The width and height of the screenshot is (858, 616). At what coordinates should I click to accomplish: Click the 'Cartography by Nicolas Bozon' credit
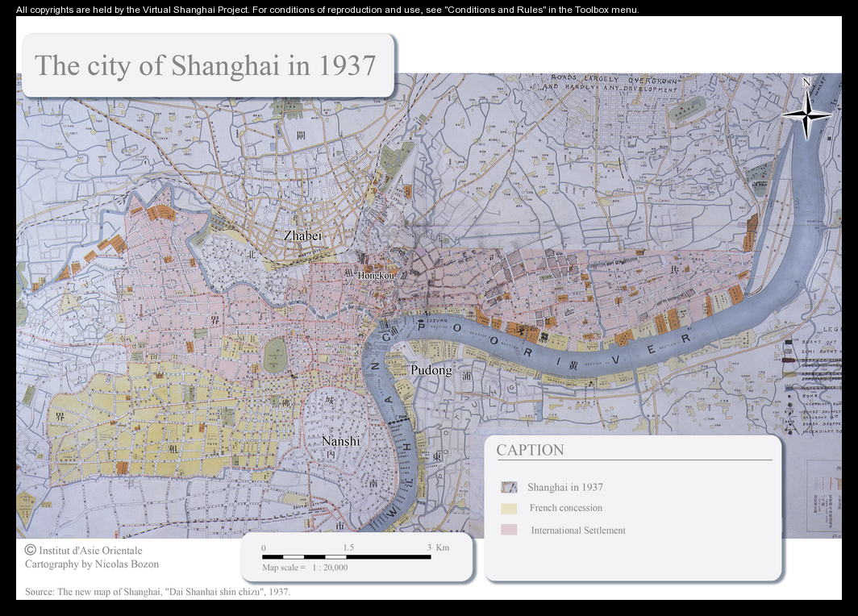point(92,564)
